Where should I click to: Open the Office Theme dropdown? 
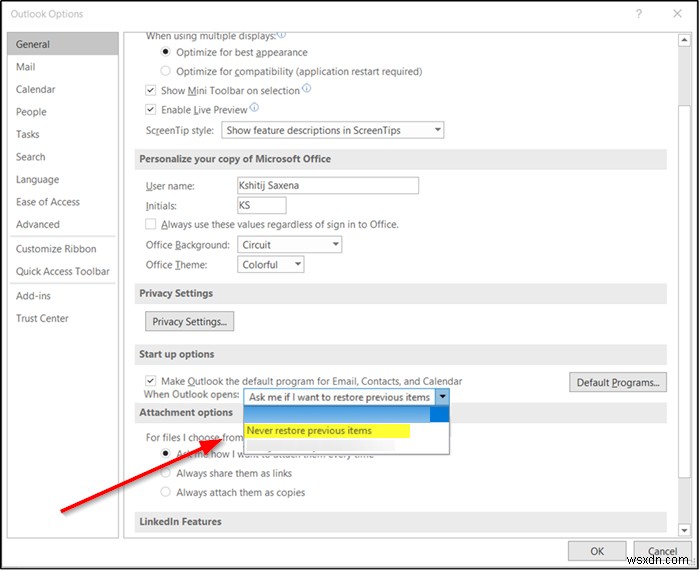point(271,265)
